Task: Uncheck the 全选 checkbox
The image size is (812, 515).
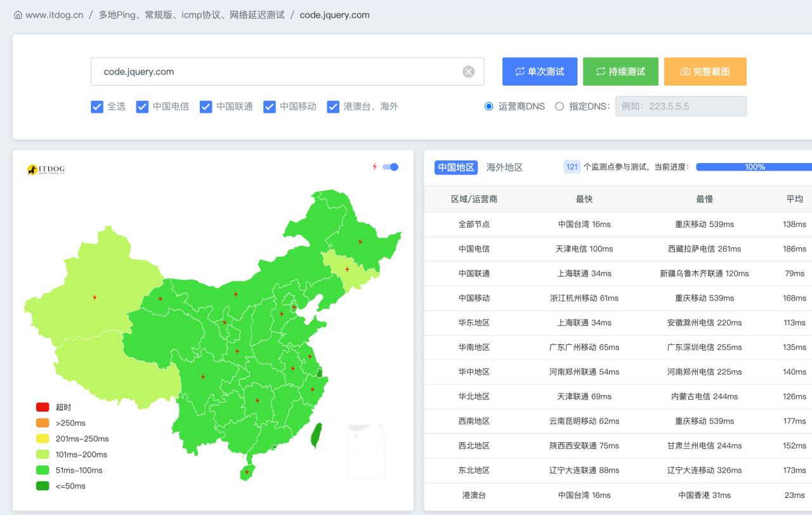Action: pos(97,107)
